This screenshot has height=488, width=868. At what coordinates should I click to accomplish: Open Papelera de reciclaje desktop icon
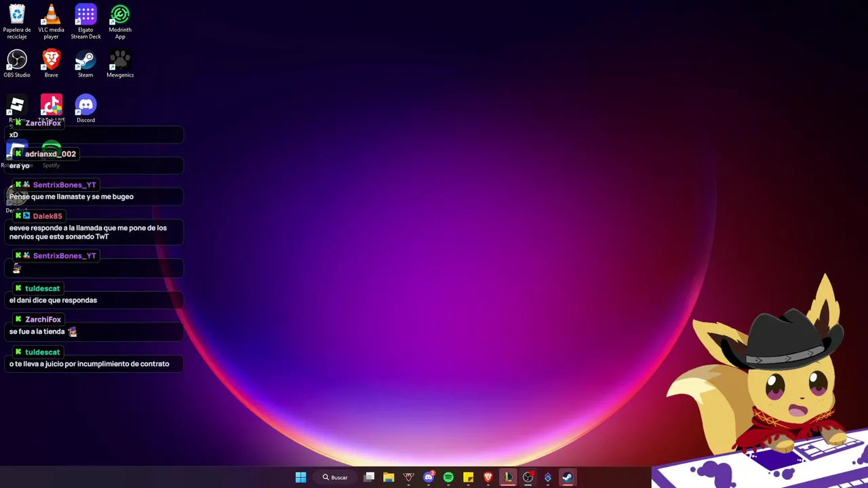click(17, 22)
